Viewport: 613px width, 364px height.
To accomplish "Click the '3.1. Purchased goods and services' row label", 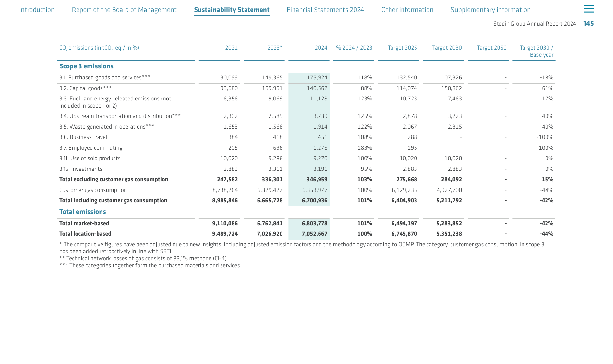I will (105, 77).
